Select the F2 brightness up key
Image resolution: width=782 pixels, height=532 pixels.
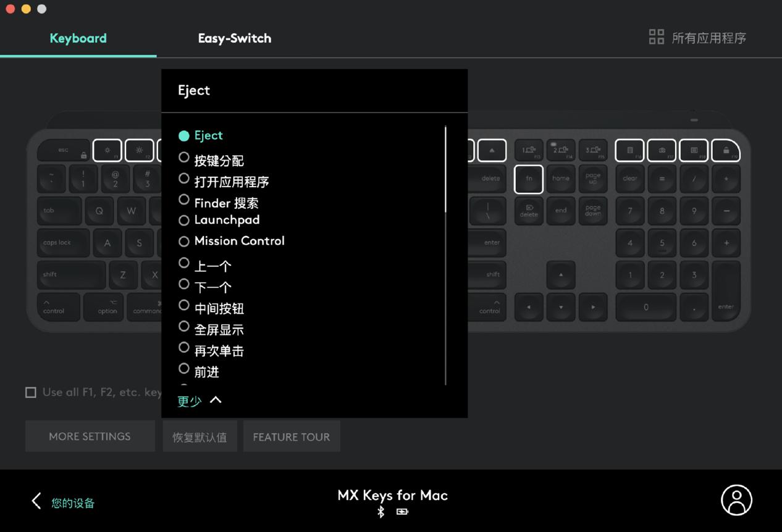139,150
